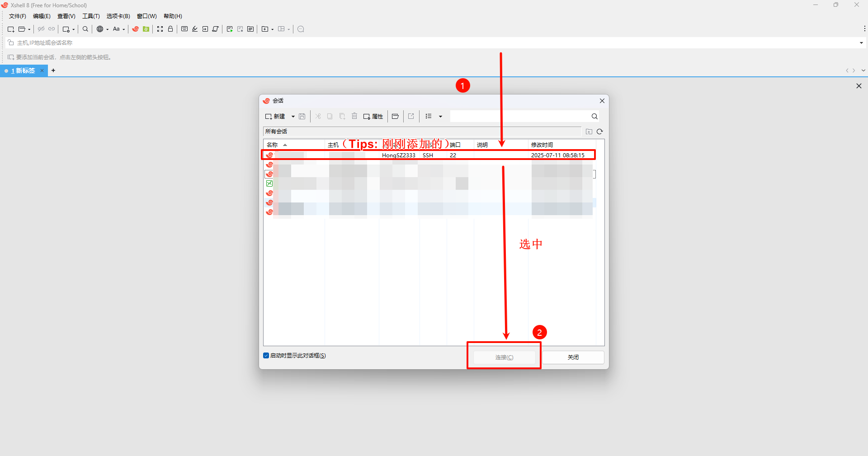Uncheck 启动时显示此对话框 checkbox
Image resolution: width=868 pixels, height=456 pixels.
(266, 356)
